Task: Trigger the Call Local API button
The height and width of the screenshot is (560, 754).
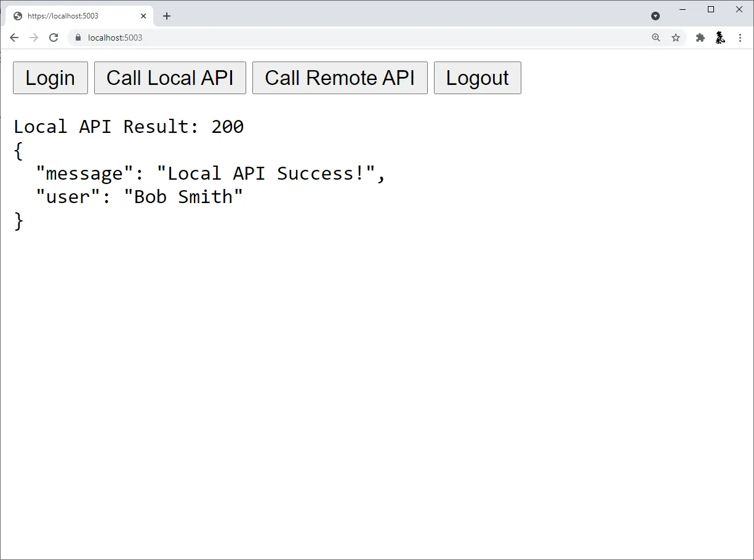Action: 170,78
